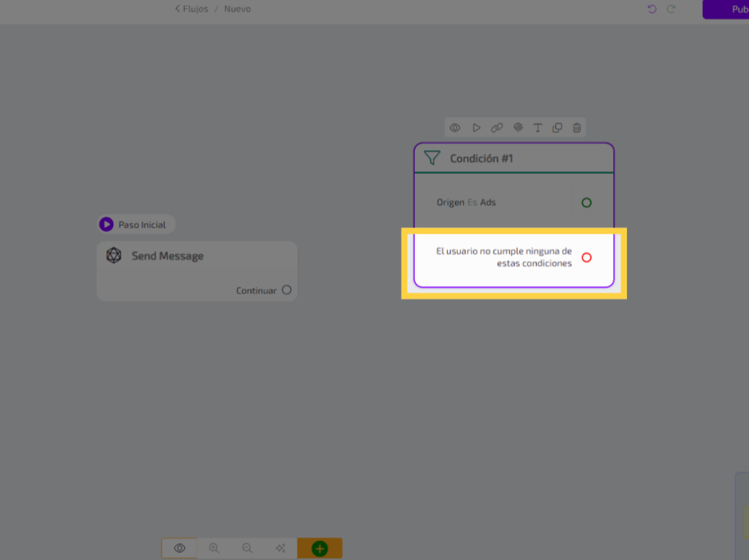Click the eye icon above Condición #1
The width and height of the screenshot is (749, 560).
point(455,128)
